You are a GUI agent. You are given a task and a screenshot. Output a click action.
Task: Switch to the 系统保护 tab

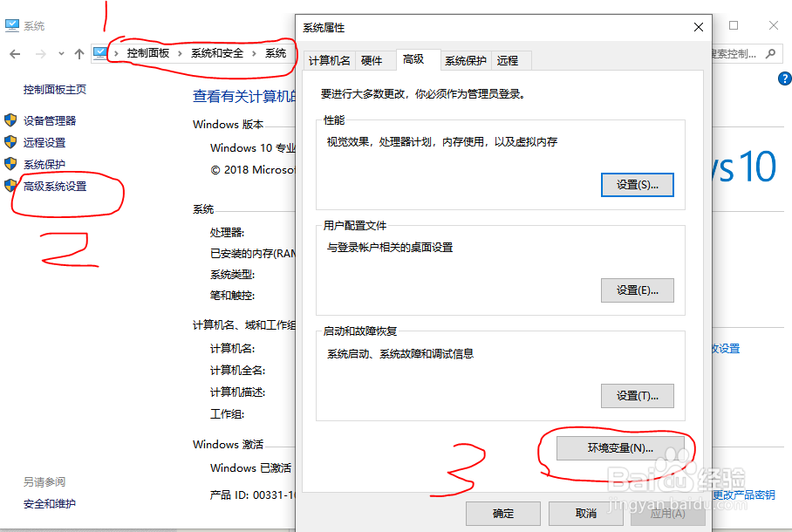pos(467,60)
